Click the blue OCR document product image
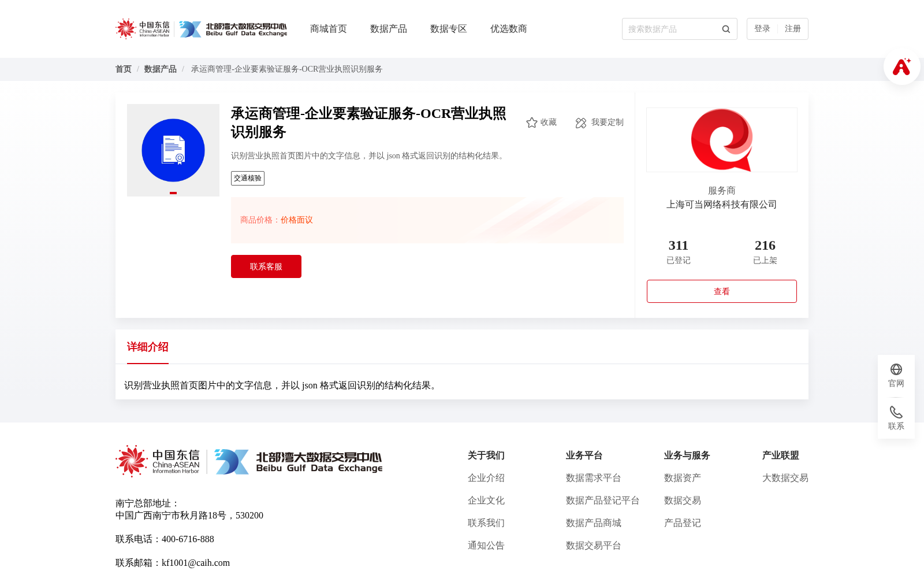Viewport: 924px width, 578px height. (173, 150)
